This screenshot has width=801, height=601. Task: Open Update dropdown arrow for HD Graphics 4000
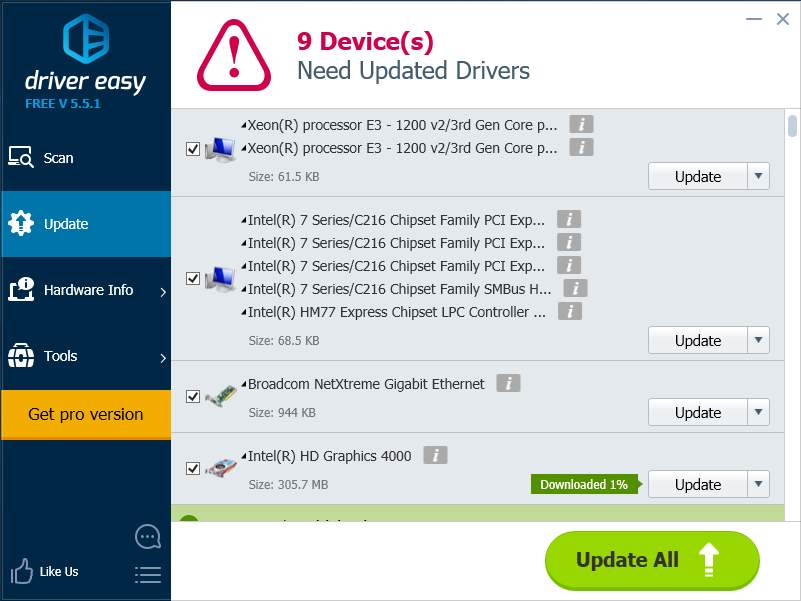coord(759,484)
